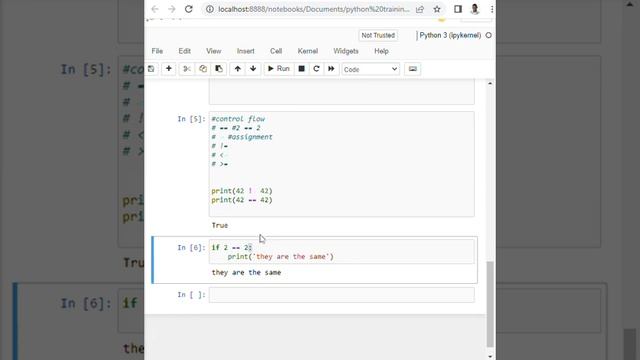
Task: Click the localhost URL address bar
Action: coord(313,9)
